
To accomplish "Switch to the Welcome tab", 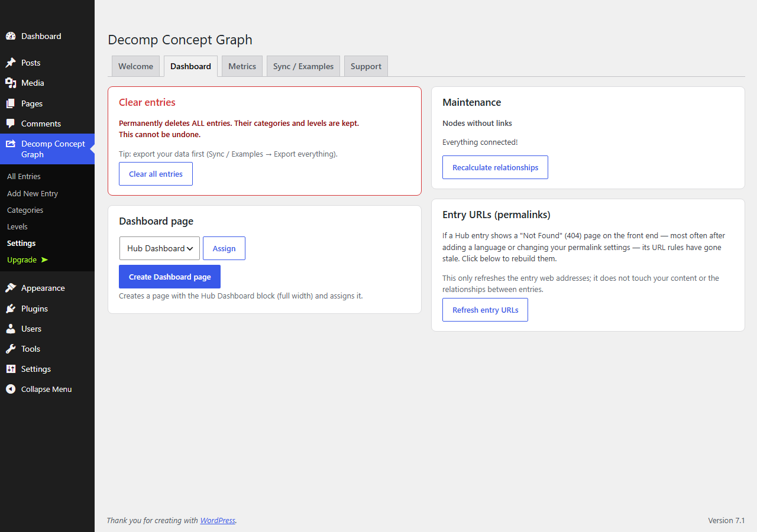I will pos(135,66).
